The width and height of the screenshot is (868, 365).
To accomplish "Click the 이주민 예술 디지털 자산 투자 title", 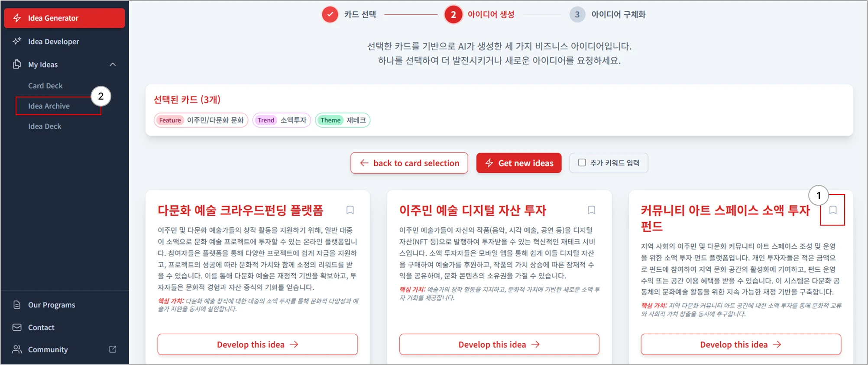I will click(x=473, y=210).
